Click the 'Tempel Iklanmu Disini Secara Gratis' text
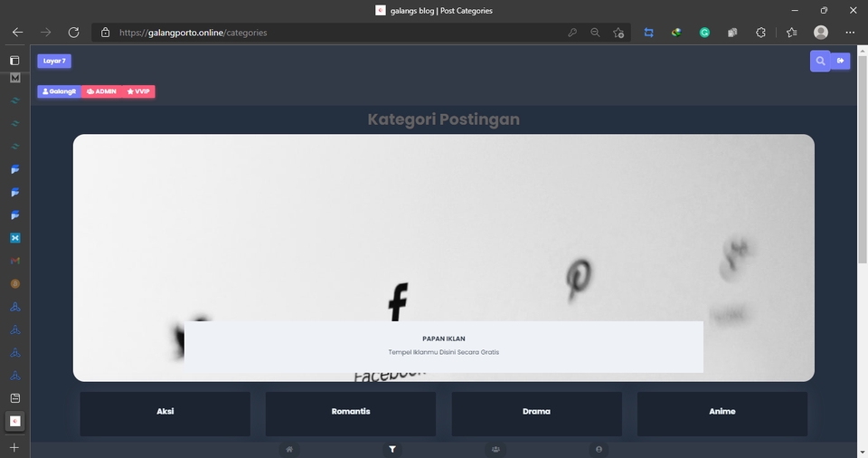This screenshot has height=458, width=868. pyautogui.click(x=443, y=352)
